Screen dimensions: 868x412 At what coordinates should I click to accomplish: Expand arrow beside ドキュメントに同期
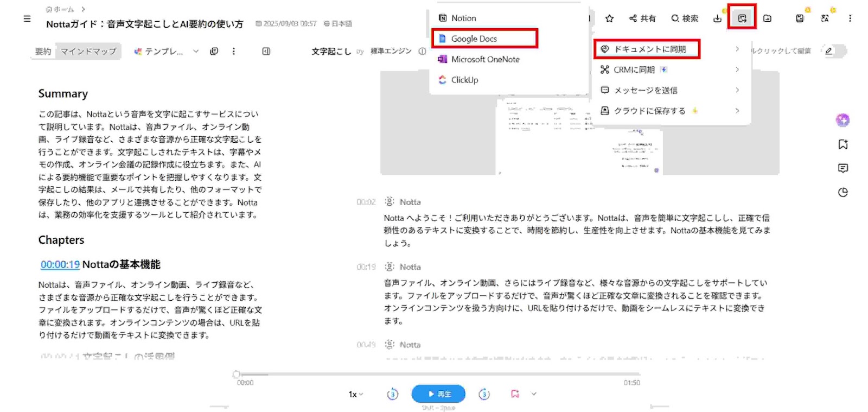(x=737, y=49)
